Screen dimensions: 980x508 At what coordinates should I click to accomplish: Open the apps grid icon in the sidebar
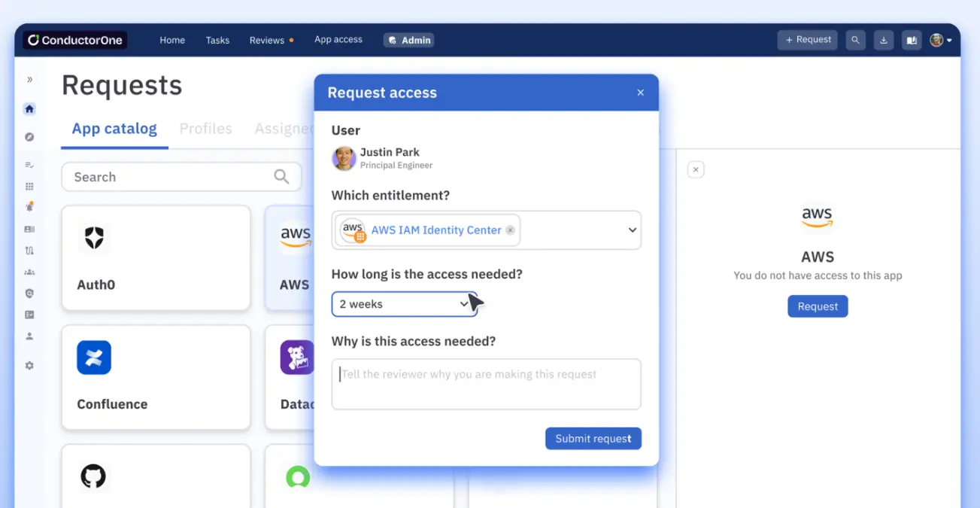[29, 186]
